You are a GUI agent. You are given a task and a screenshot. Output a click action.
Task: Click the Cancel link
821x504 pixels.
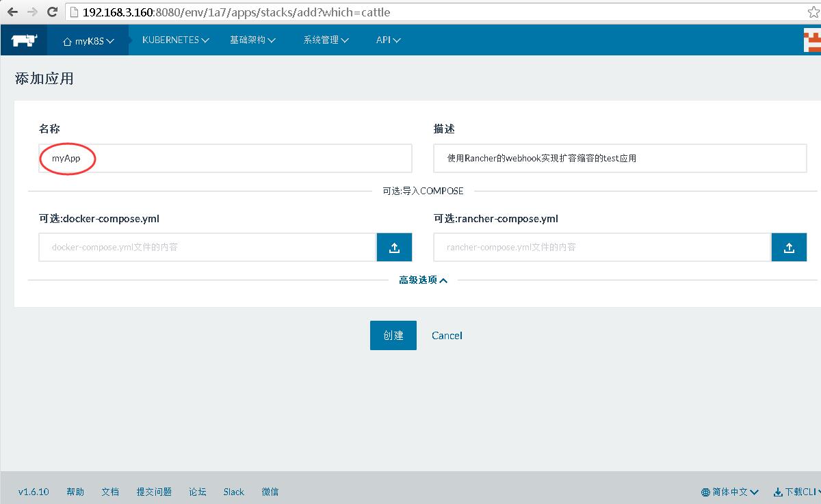pyautogui.click(x=447, y=335)
